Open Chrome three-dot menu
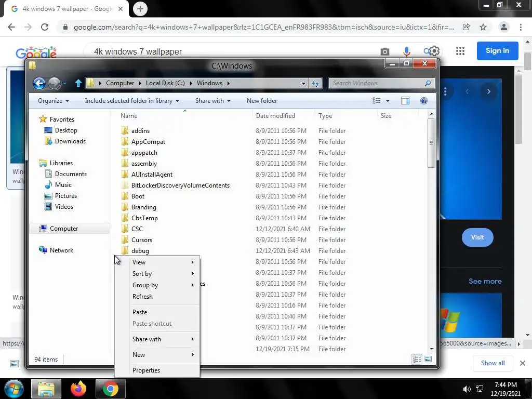 [521, 27]
